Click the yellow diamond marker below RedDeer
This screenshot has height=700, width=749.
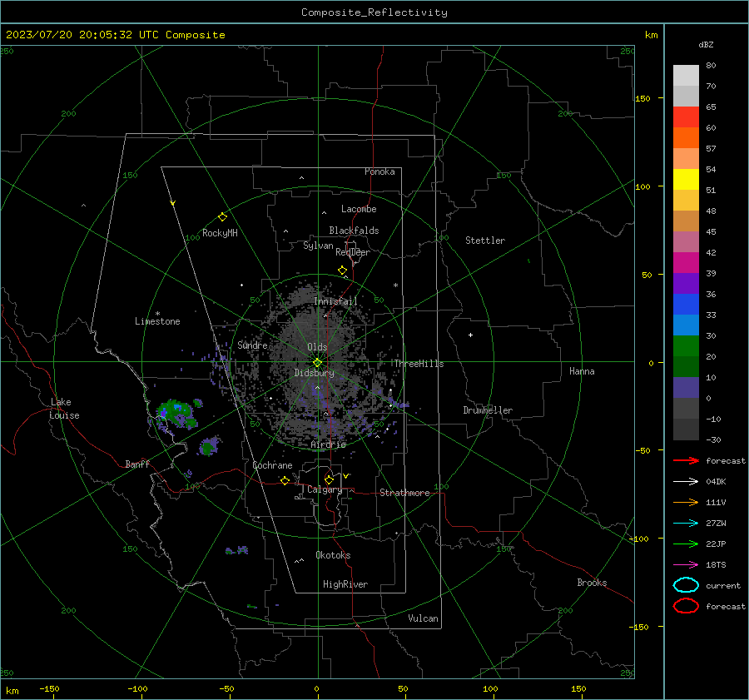(x=342, y=271)
